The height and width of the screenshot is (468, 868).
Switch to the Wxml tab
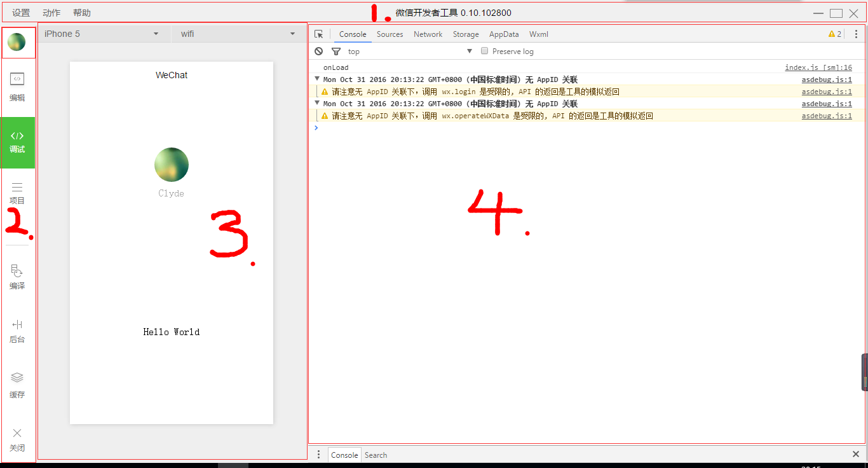538,34
